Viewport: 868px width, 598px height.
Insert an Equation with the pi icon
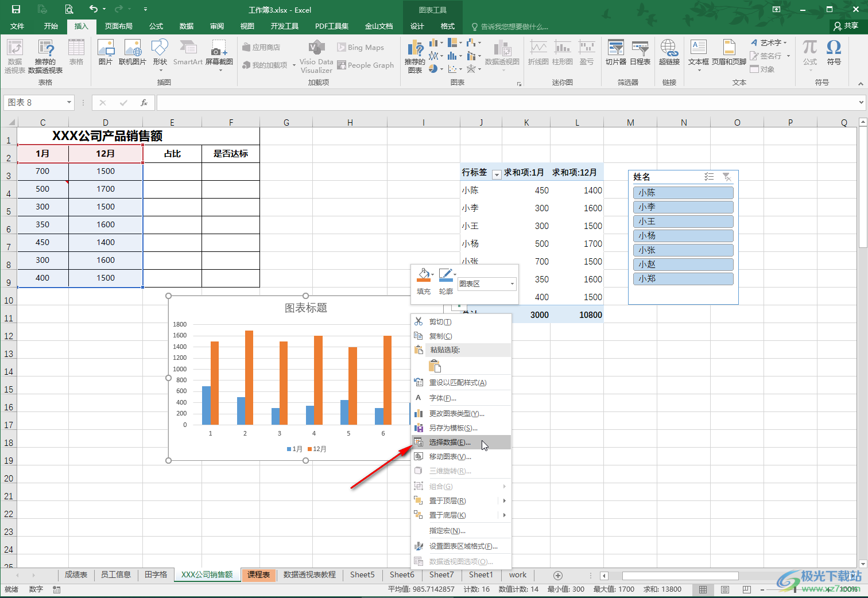(810, 55)
